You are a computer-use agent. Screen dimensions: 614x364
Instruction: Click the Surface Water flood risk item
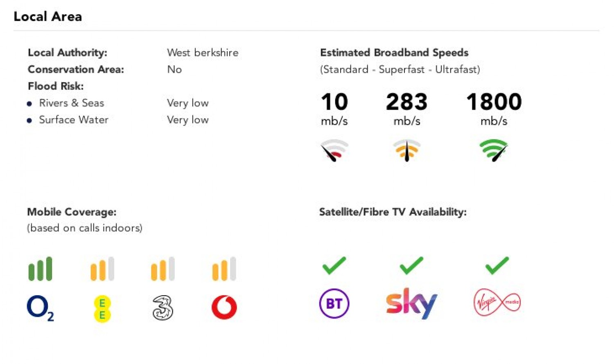(74, 120)
